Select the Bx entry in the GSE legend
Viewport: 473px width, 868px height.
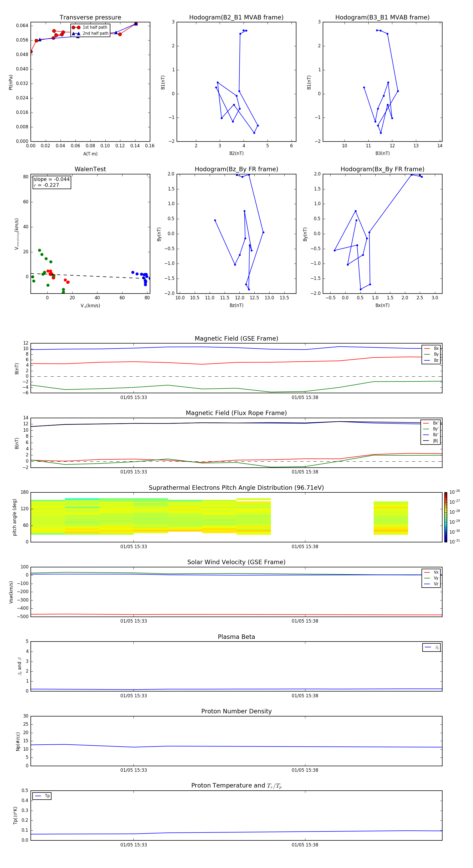click(x=431, y=349)
